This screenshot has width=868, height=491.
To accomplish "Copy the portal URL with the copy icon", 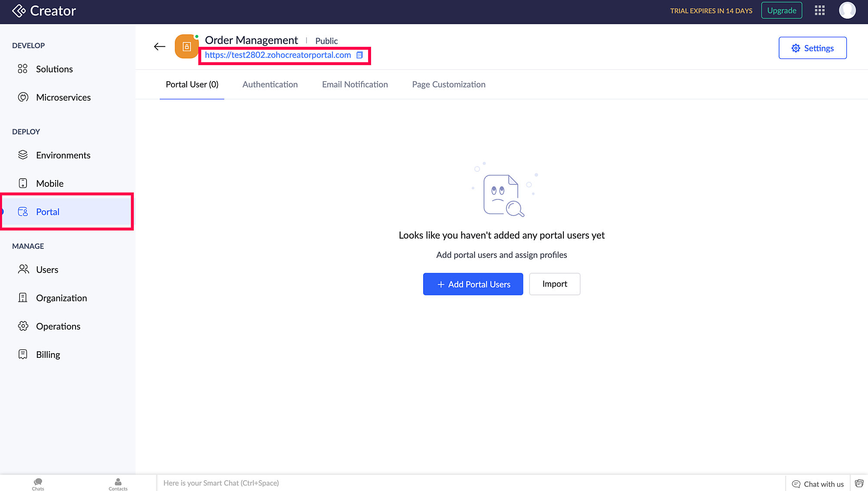I will click(x=359, y=55).
